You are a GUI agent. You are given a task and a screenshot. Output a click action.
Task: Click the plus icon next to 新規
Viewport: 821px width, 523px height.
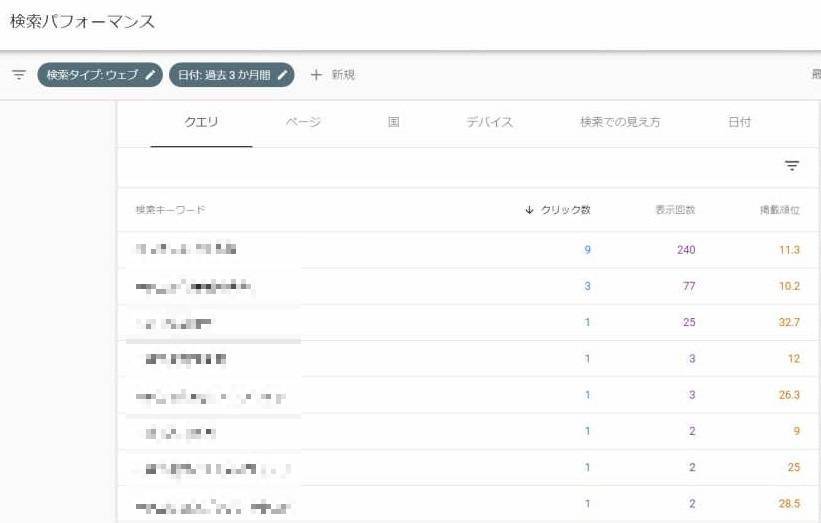316,75
